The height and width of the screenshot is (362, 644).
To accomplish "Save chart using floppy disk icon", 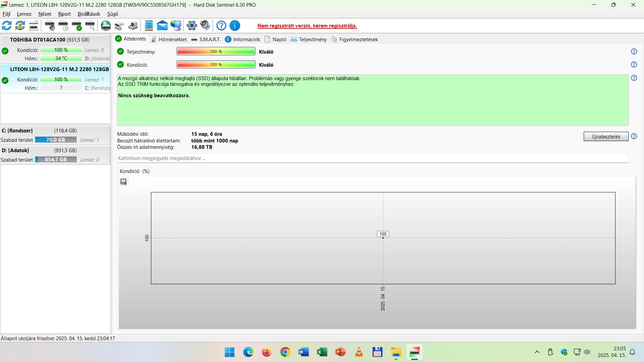I will [x=123, y=182].
